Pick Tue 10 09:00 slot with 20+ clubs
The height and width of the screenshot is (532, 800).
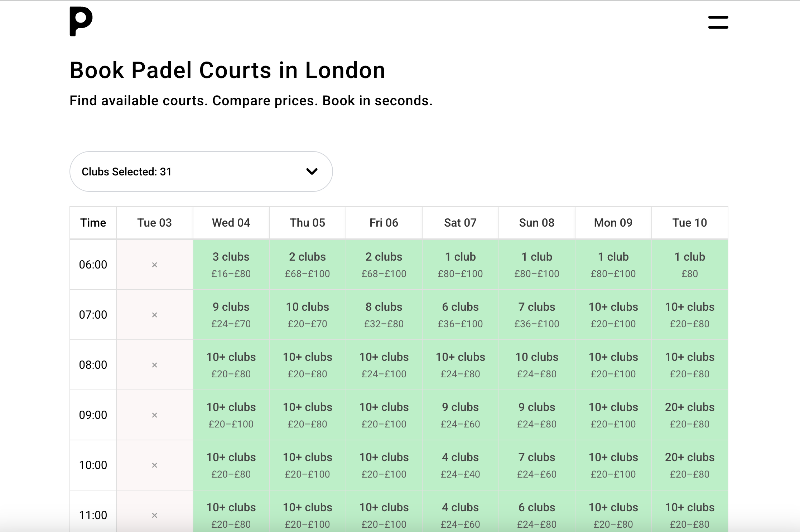coord(690,415)
